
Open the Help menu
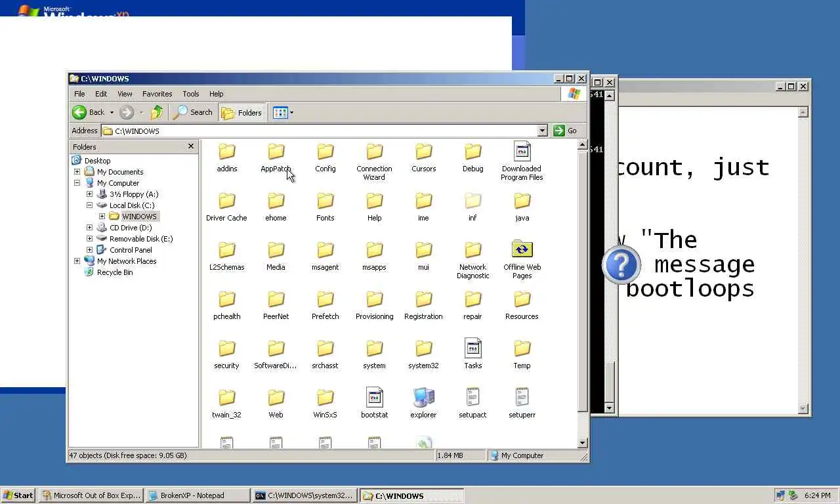tap(217, 94)
